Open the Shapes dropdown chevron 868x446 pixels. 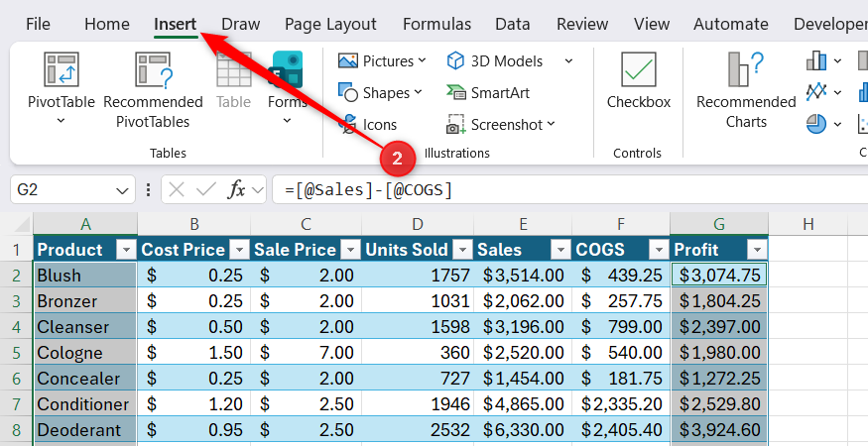tap(418, 92)
